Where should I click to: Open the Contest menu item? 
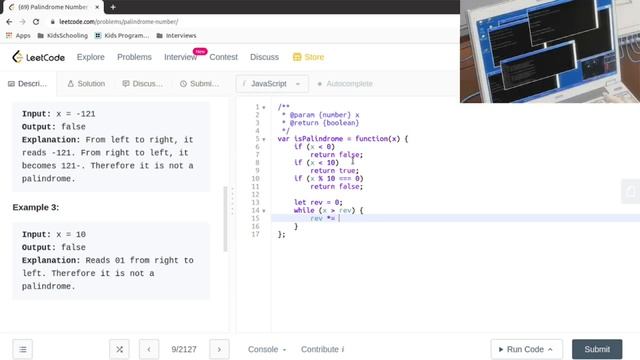223,57
